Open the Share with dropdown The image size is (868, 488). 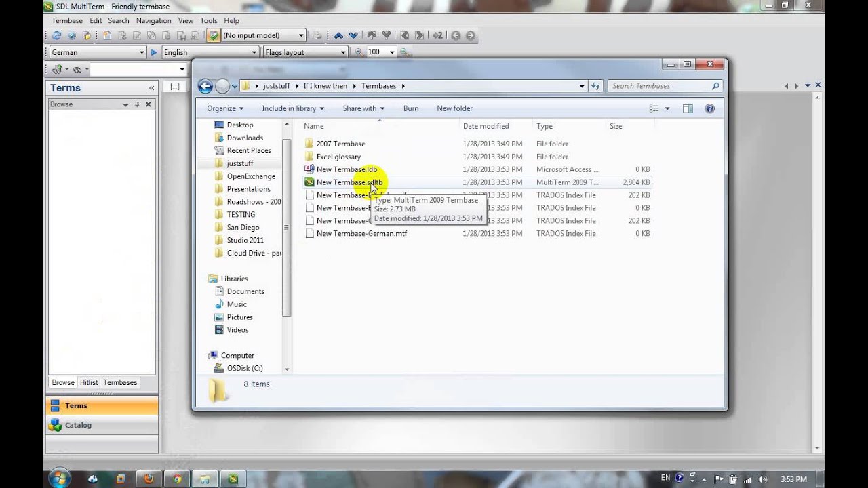pyautogui.click(x=363, y=108)
